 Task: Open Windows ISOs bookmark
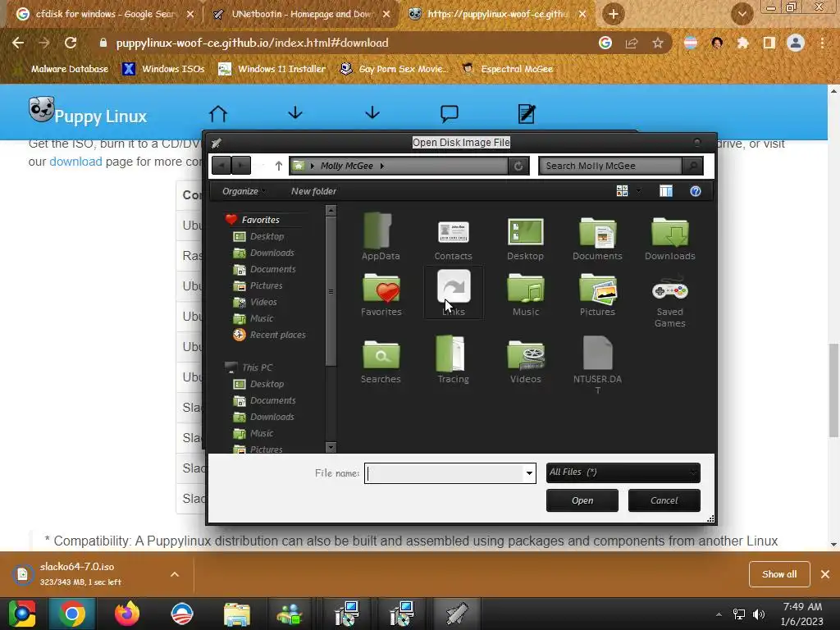[163, 69]
